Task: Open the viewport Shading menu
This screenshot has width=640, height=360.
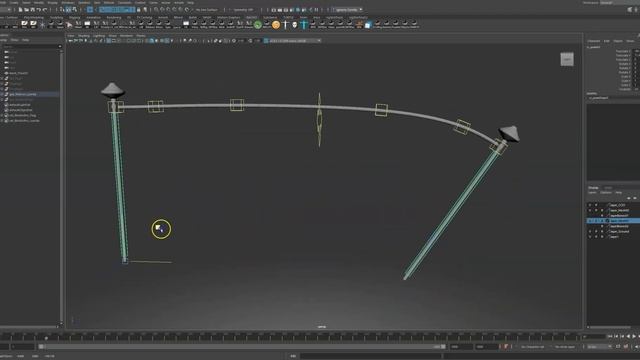Action: pyautogui.click(x=84, y=36)
